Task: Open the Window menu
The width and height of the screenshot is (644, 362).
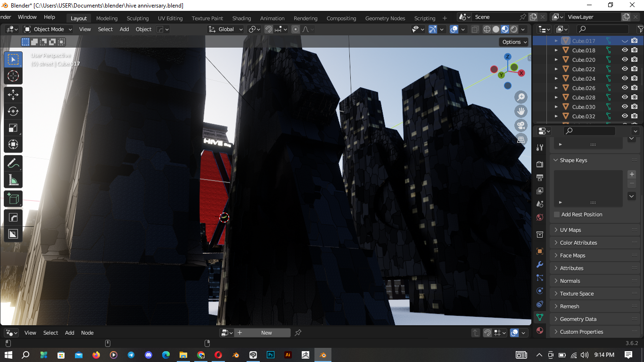Action: pyautogui.click(x=27, y=17)
